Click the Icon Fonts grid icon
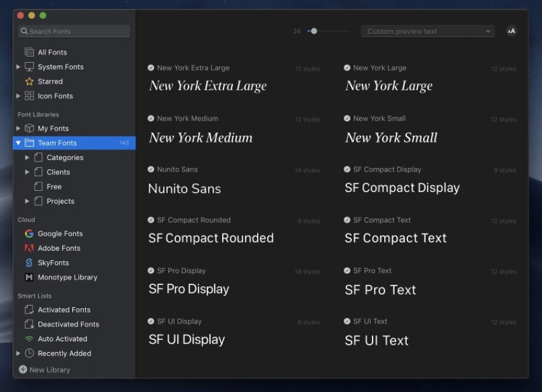The image size is (542, 392). 29,96
